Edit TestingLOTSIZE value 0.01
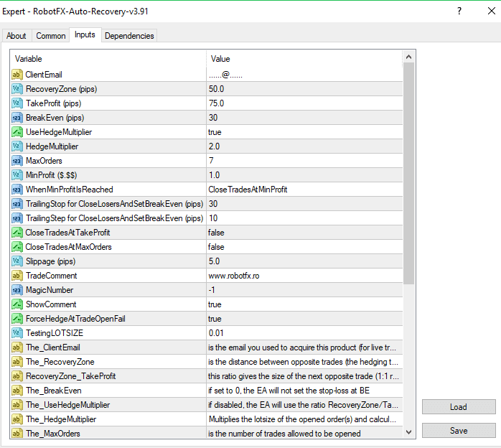The image size is (501, 448). (x=304, y=333)
